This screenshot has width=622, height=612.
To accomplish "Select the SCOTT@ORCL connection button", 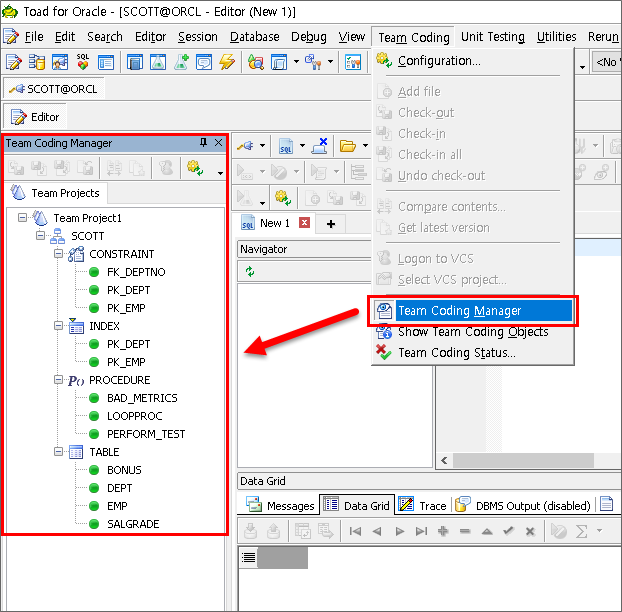I will pos(54,89).
